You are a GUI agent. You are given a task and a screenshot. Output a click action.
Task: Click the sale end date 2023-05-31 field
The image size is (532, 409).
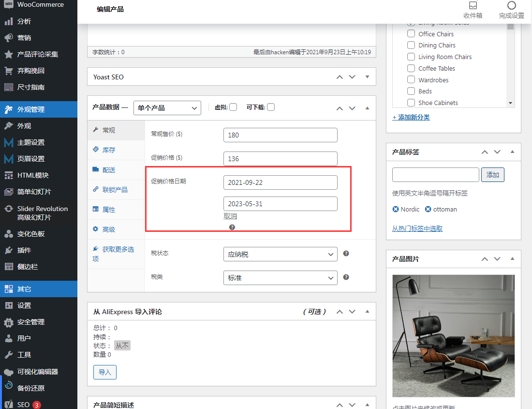pyautogui.click(x=280, y=204)
